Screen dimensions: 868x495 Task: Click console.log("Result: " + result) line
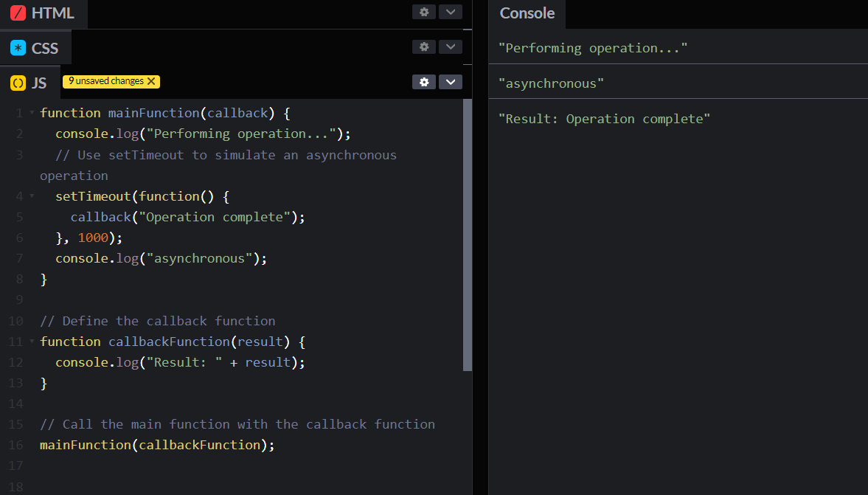point(180,363)
